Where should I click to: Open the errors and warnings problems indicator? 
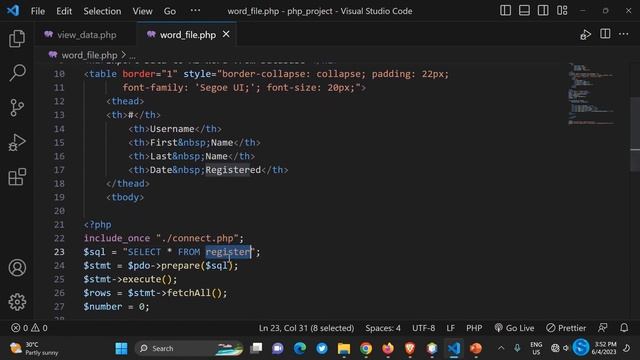pos(29,328)
